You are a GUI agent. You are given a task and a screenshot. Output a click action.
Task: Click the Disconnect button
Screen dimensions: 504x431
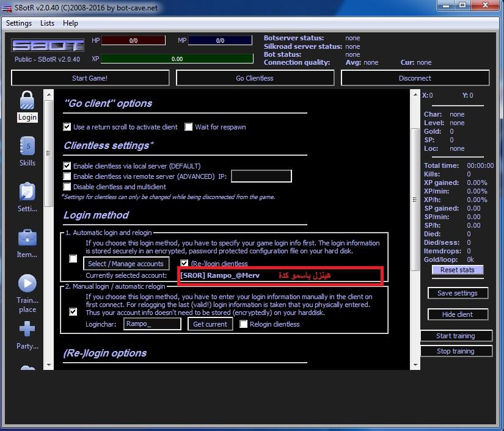coord(415,78)
